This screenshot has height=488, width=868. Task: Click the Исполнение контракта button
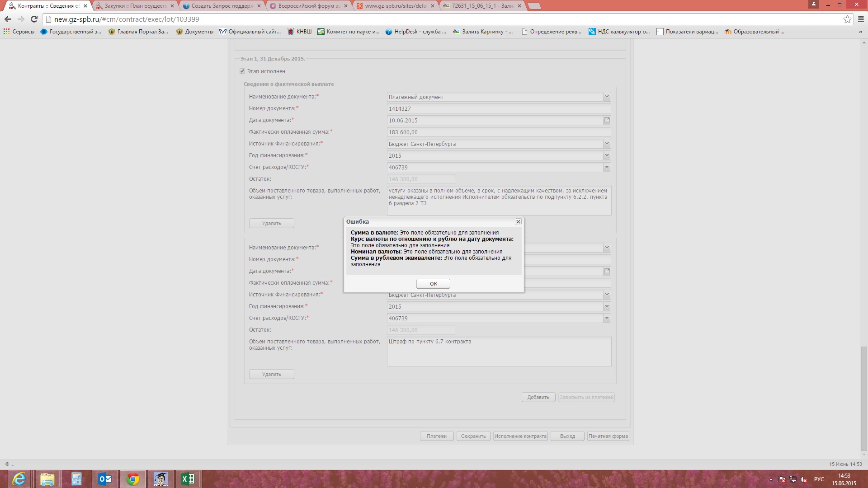(x=520, y=436)
